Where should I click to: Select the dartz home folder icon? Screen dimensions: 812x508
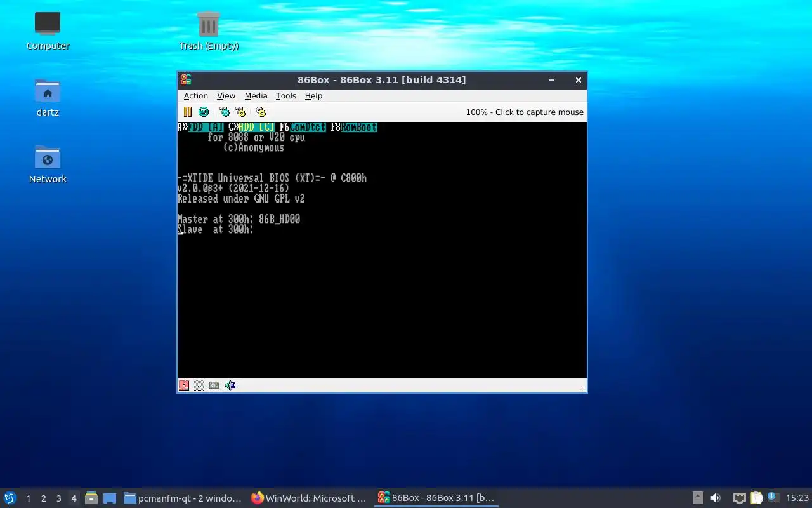pyautogui.click(x=48, y=98)
